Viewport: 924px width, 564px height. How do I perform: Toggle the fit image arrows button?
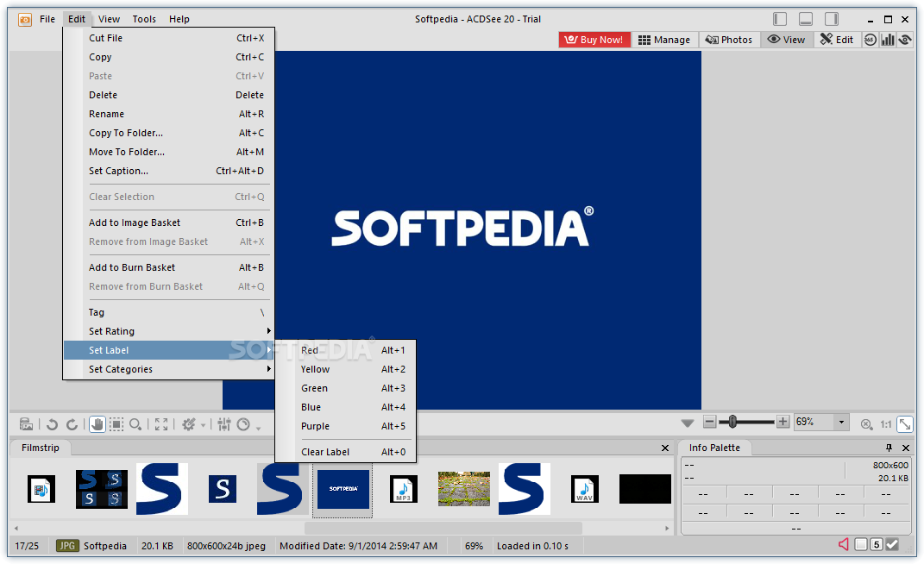[x=905, y=423]
